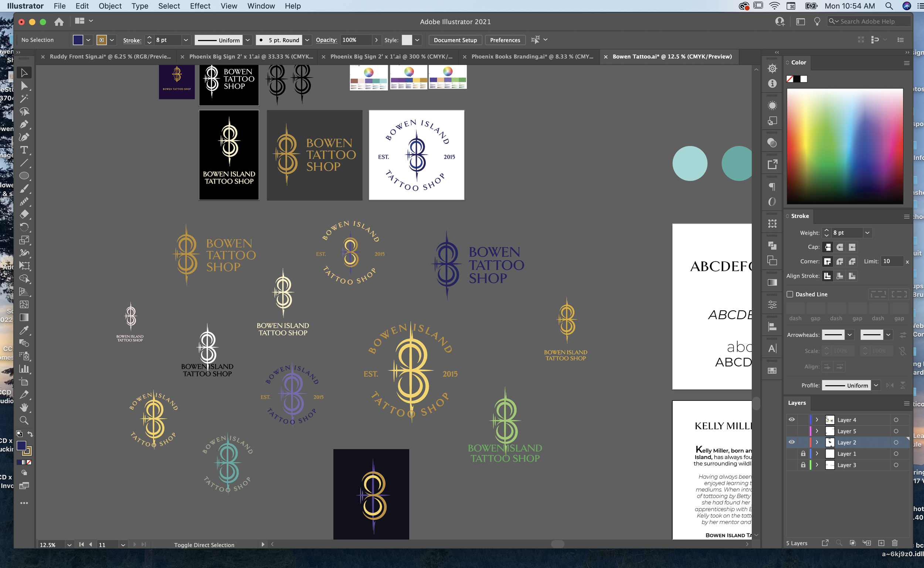Open the stroke weight dropdown in Stroke panel

point(867,233)
